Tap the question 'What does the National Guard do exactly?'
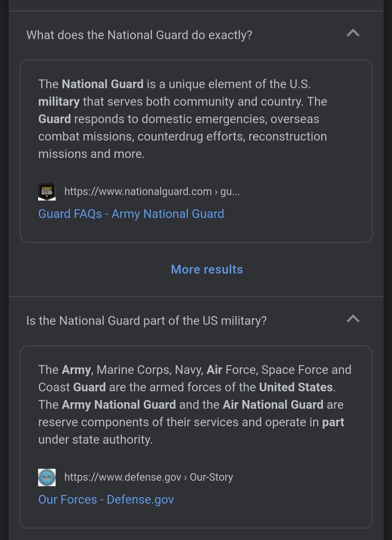392x540 pixels. (139, 35)
